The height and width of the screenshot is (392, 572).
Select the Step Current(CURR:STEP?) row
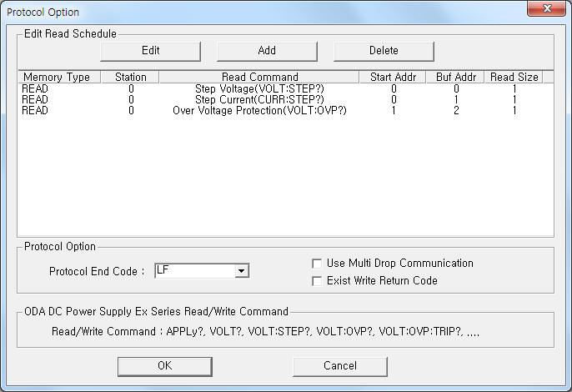coord(286,99)
